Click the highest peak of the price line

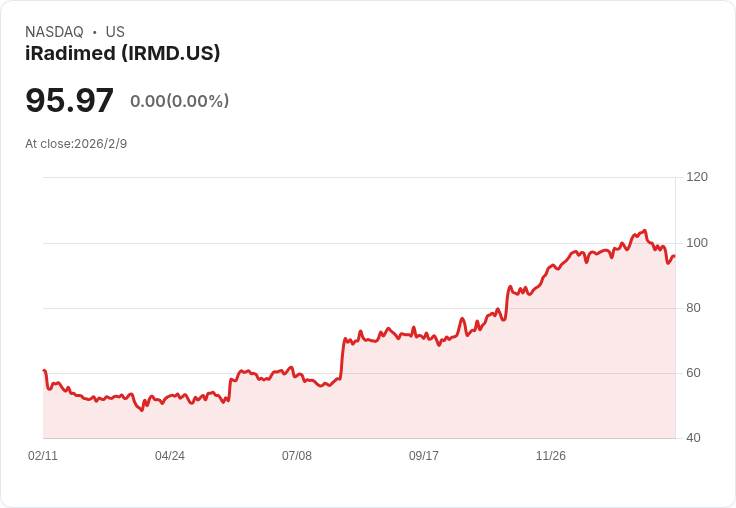(x=645, y=231)
